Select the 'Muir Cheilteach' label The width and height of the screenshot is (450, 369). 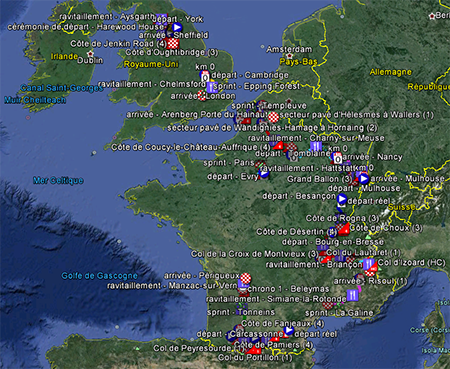pos(35,100)
